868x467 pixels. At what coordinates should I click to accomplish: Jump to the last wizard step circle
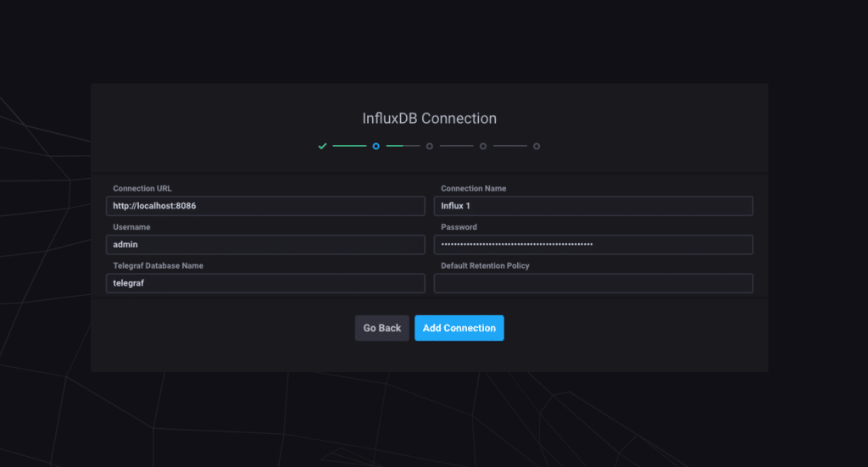537,146
